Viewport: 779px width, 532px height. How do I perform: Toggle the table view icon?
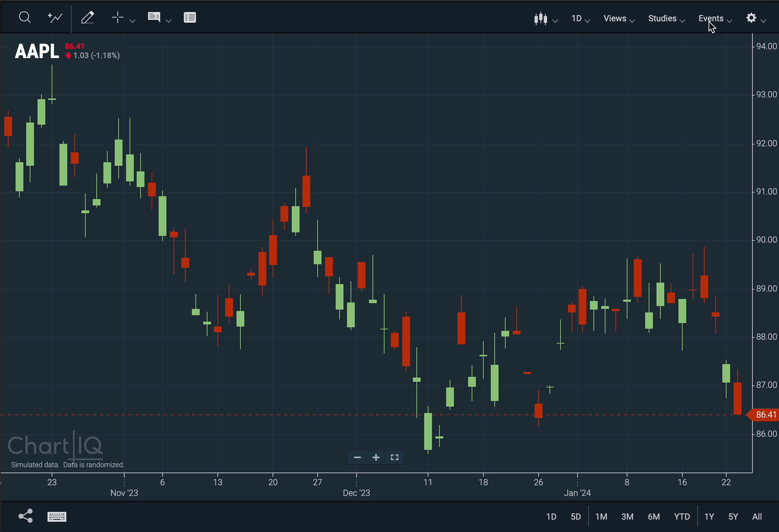pos(190,17)
